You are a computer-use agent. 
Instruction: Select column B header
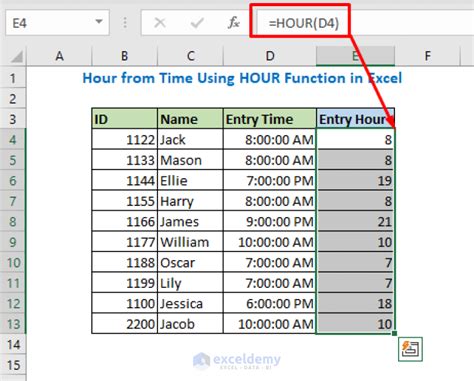coord(124,56)
